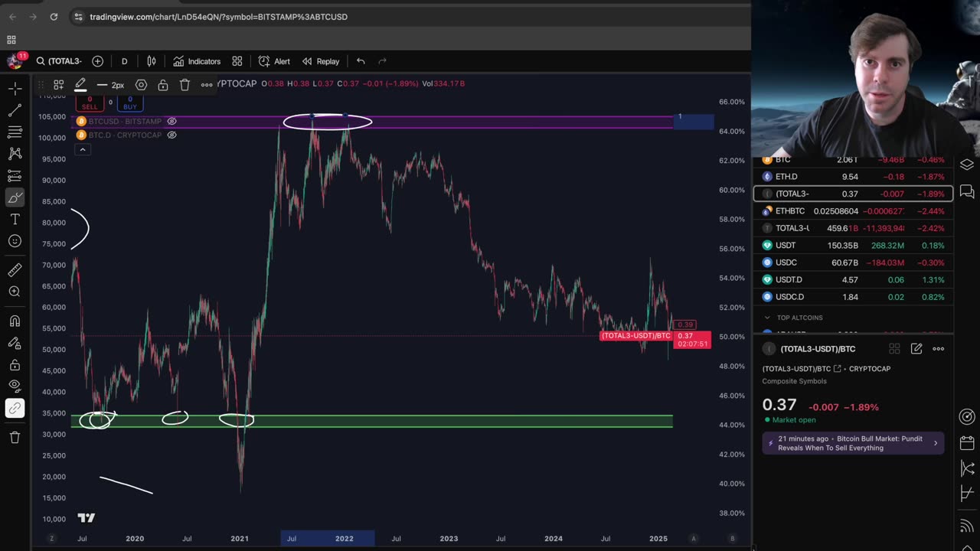Select USDC.D row in the watchlist
Image resolution: width=980 pixels, height=551 pixels.
tap(854, 296)
